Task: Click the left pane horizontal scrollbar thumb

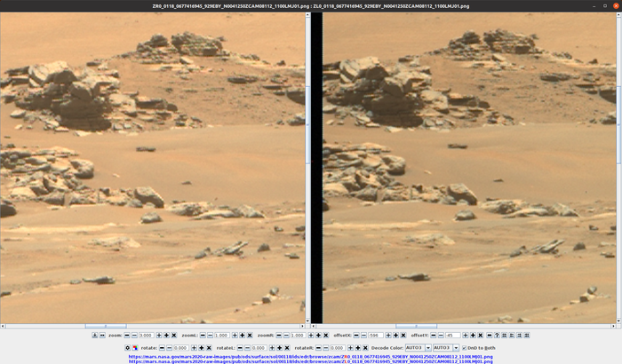Action: pos(106,326)
